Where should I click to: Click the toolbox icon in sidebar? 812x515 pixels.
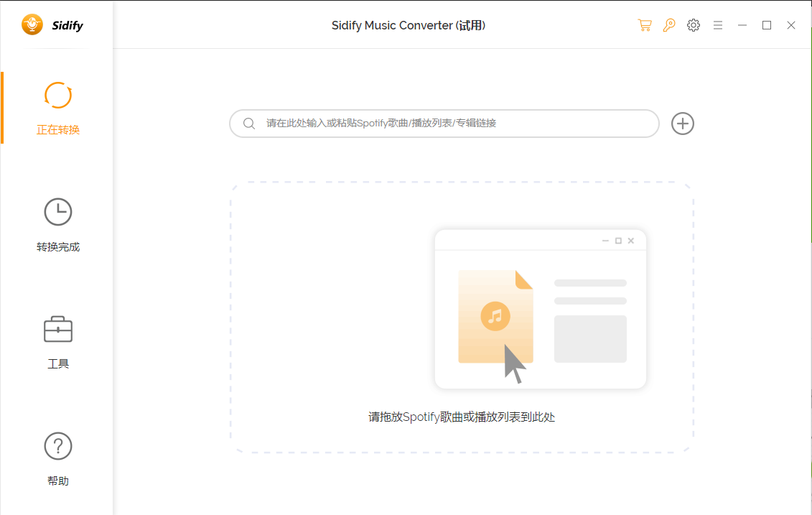point(58,329)
